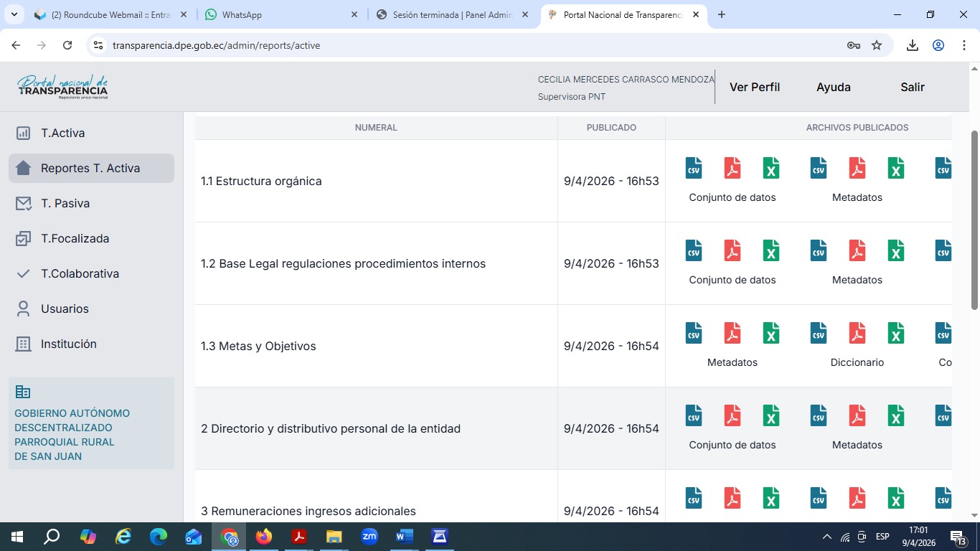Go to T. Pasiva section
The image size is (980, 551).
[65, 203]
